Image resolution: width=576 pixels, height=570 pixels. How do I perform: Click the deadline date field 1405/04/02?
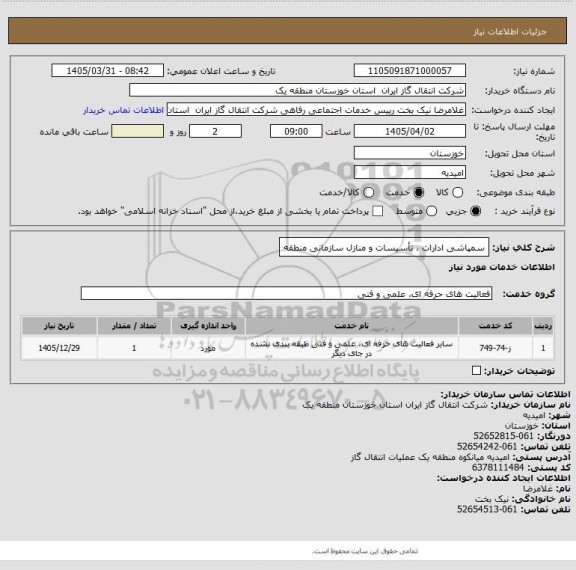pyautogui.click(x=410, y=131)
